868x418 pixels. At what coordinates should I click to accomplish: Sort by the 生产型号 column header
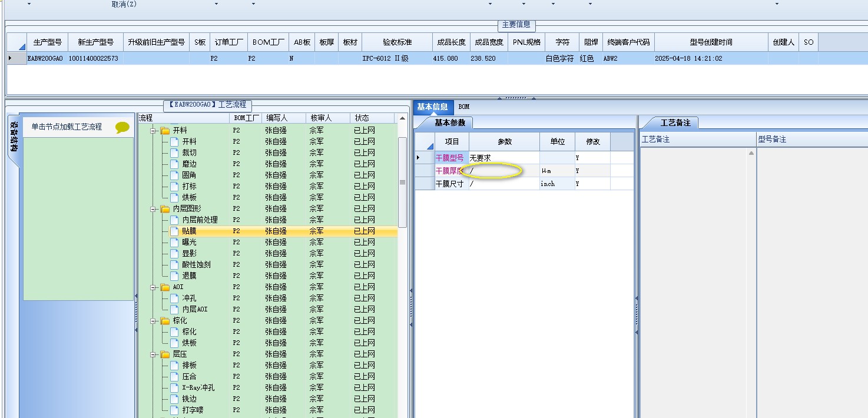point(48,42)
